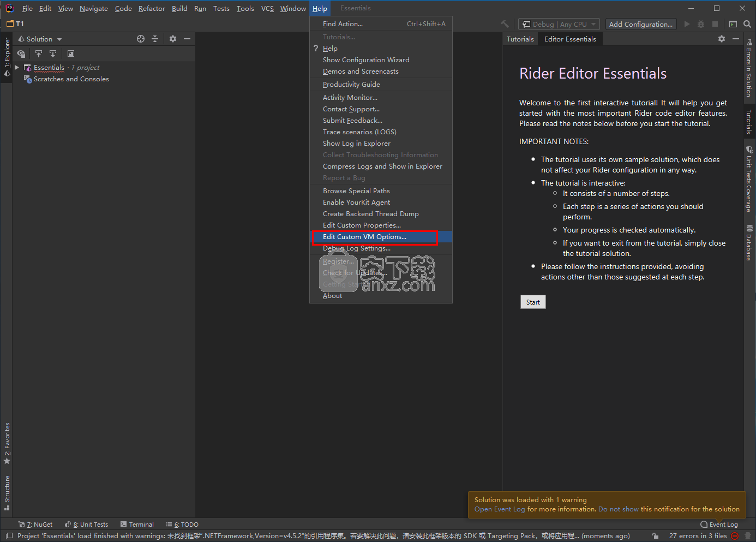Click the tool window toggle icon in the bottom-left corner

point(9,536)
